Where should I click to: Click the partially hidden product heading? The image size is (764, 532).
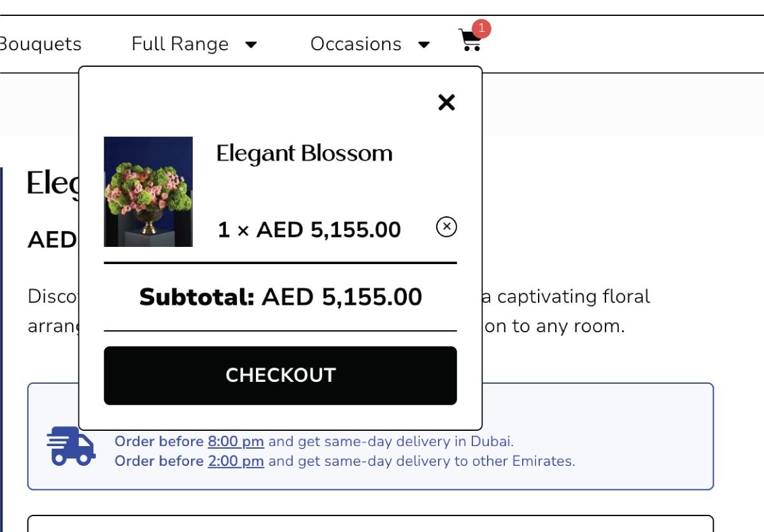click(x=53, y=183)
